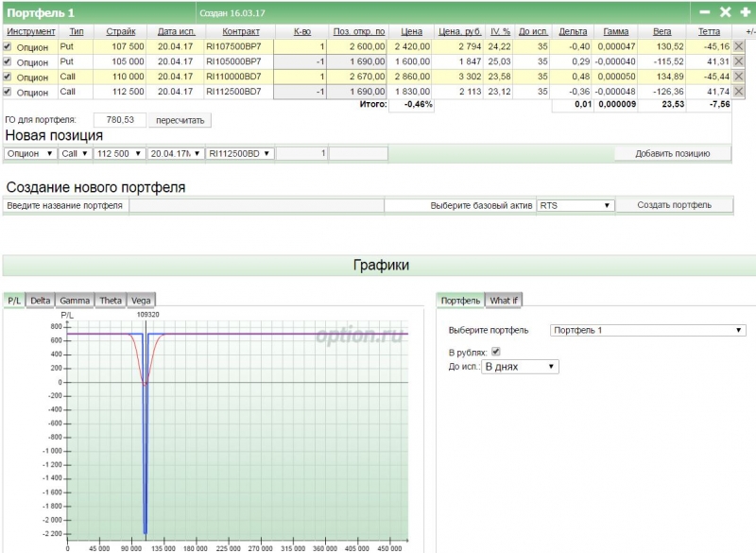Image resolution: width=756 pixels, height=553 pixels.
Task: Remove the 112 500 Call position
Action: (739, 92)
